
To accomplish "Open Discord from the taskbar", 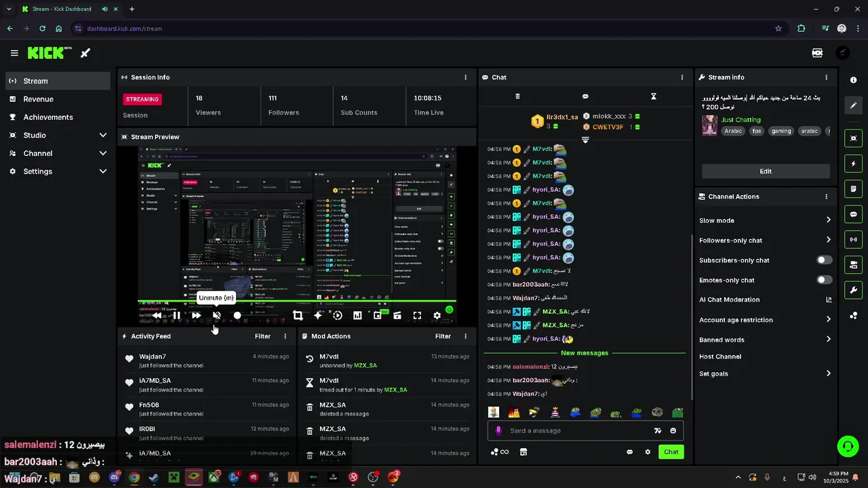I will coord(114,477).
